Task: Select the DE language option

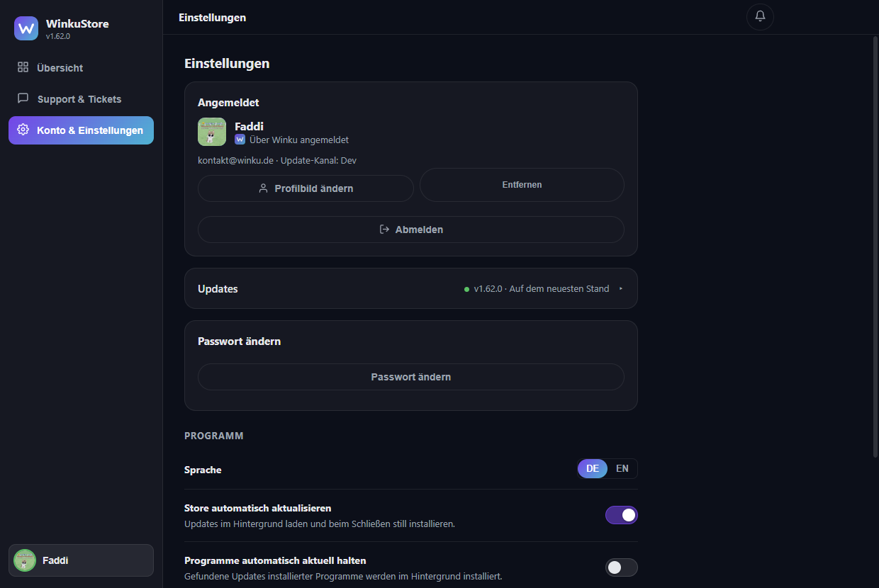Action: pyautogui.click(x=593, y=468)
